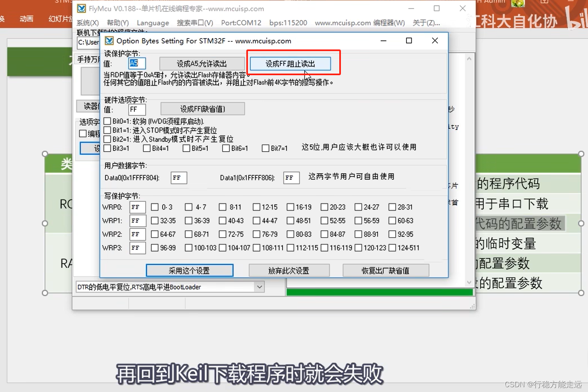Open the bps:115200 menu
This screenshot has width=588, height=392.
tap(288, 23)
